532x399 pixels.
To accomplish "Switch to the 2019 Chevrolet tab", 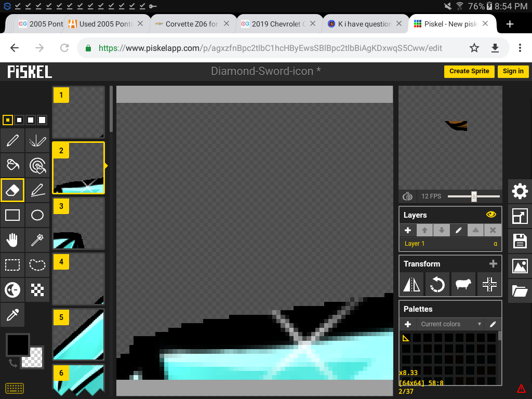I will (278, 24).
